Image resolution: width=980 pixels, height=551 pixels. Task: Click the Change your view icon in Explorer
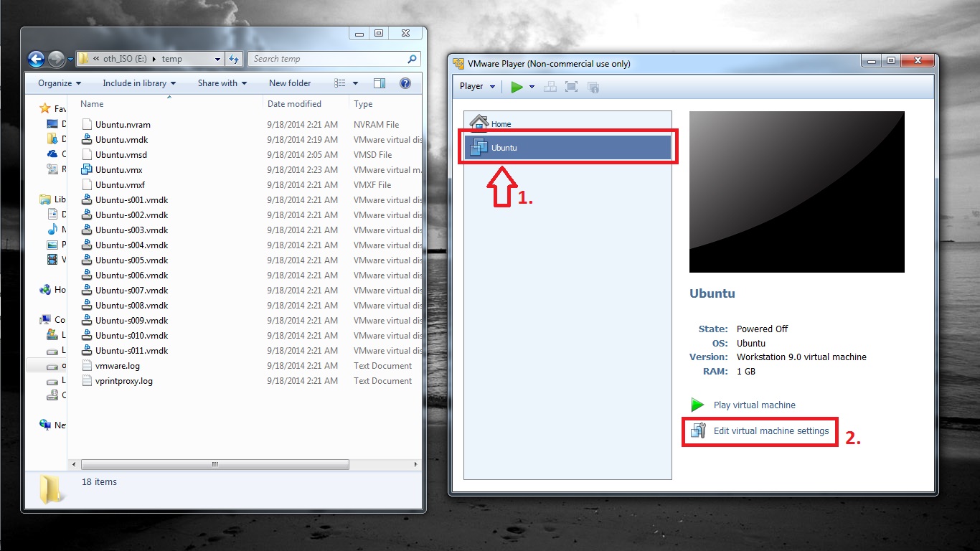[x=341, y=83]
